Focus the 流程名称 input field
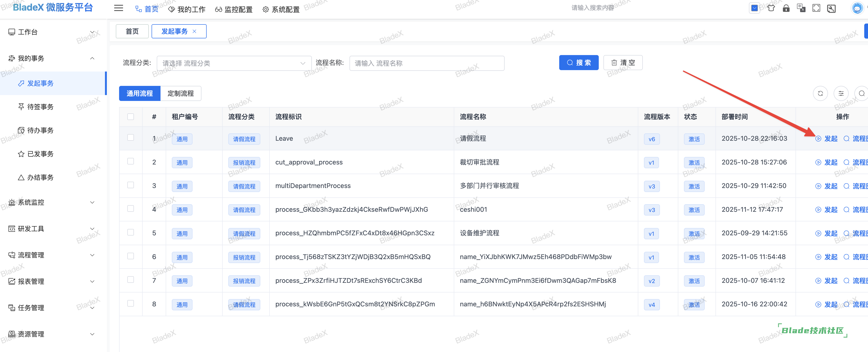Screen dimensions: 868x352 (x=427, y=63)
